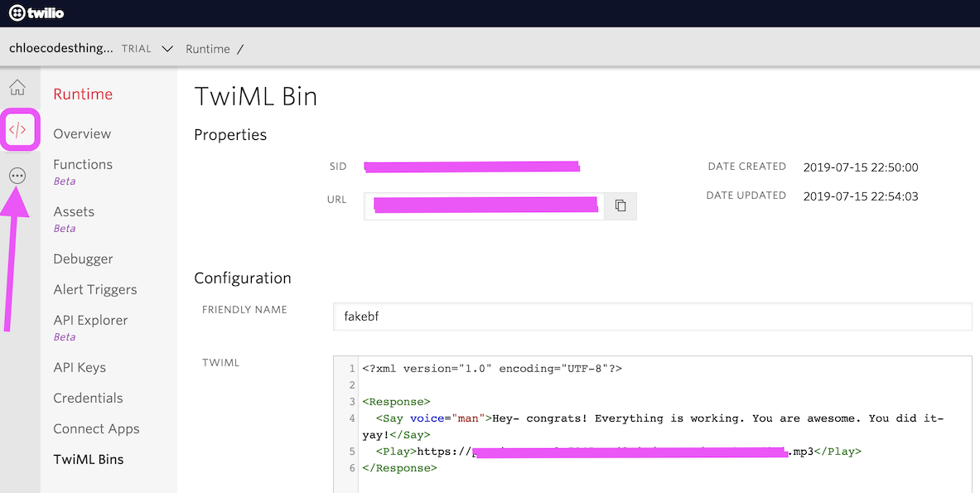This screenshot has height=493, width=980.
Task: Click into the URL field
Action: coord(485,205)
